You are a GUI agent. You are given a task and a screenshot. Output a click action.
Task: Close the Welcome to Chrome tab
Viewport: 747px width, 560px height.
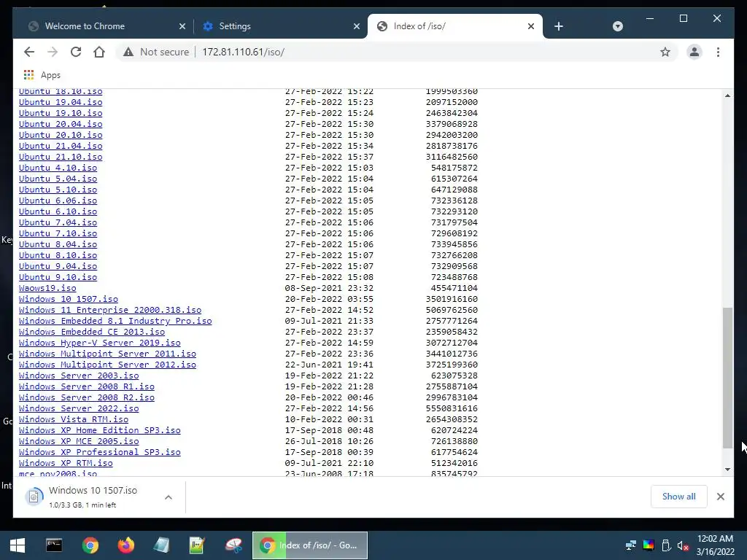[182, 26]
